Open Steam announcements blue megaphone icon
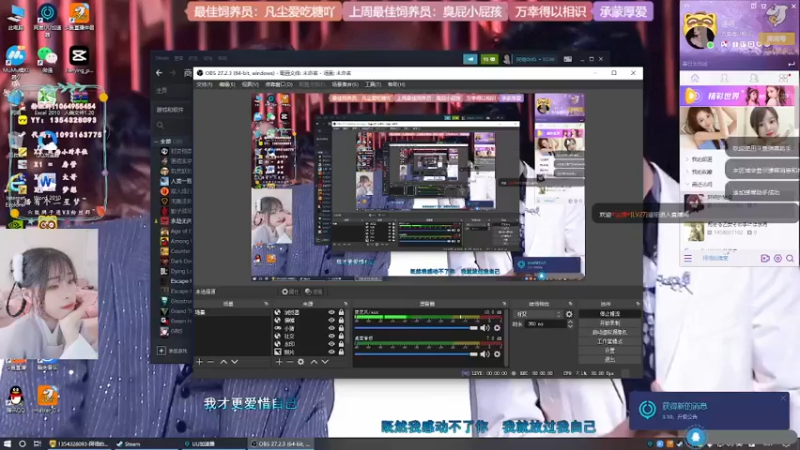The width and height of the screenshot is (800, 450). (x=470, y=59)
